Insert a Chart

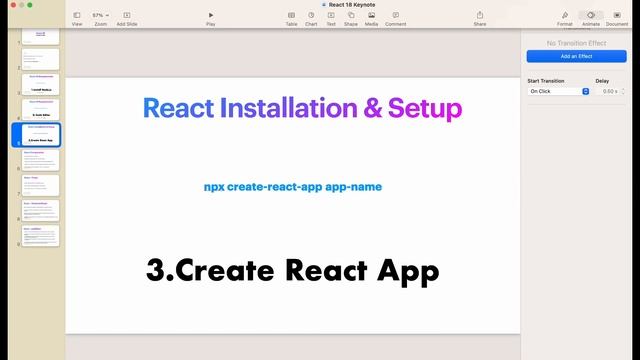point(311,18)
